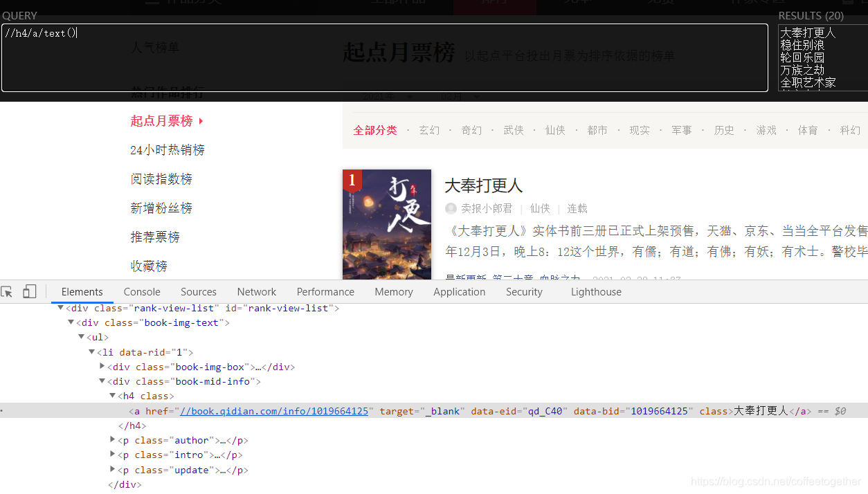868x494 pixels.
Task: Expand the book-img-box div node
Action: 102,366
